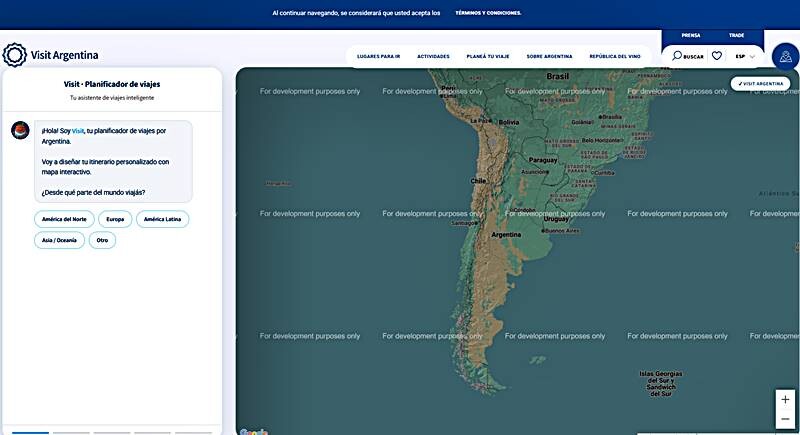Click Buenos Aires city marker label

tap(560, 231)
